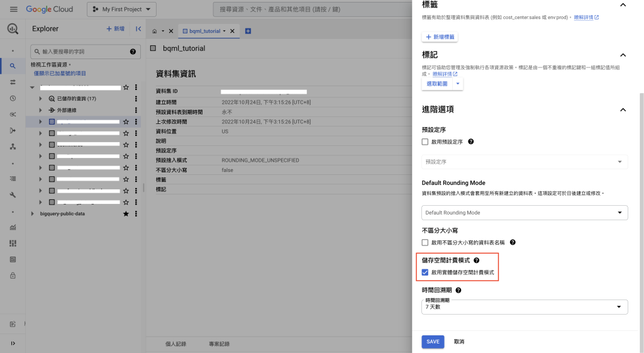Select bigquery-public-data in Explorer tree
The image size is (644, 353).
point(62,214)
